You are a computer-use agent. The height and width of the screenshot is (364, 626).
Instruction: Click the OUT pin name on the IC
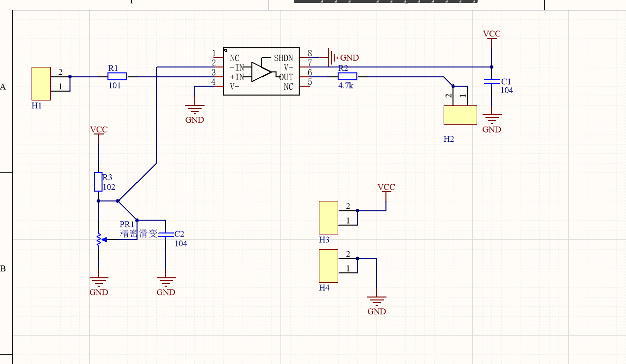tap(286, 77)
